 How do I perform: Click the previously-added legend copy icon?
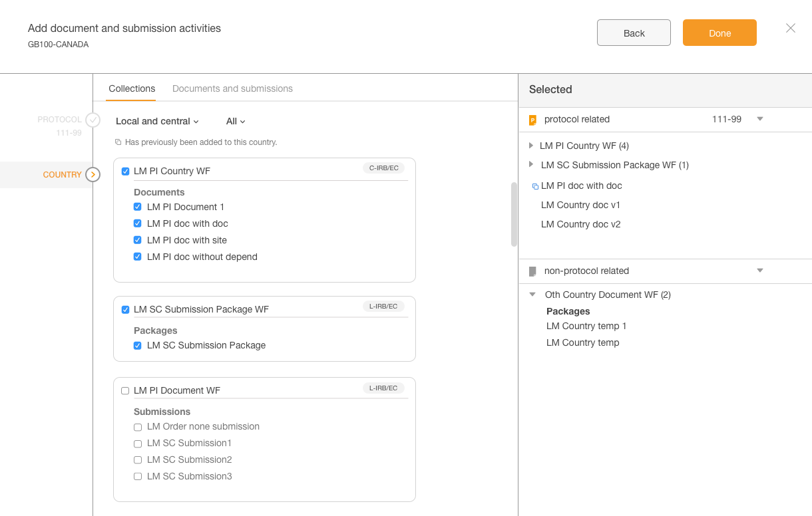pyautogui.click(x=118, y=142)
